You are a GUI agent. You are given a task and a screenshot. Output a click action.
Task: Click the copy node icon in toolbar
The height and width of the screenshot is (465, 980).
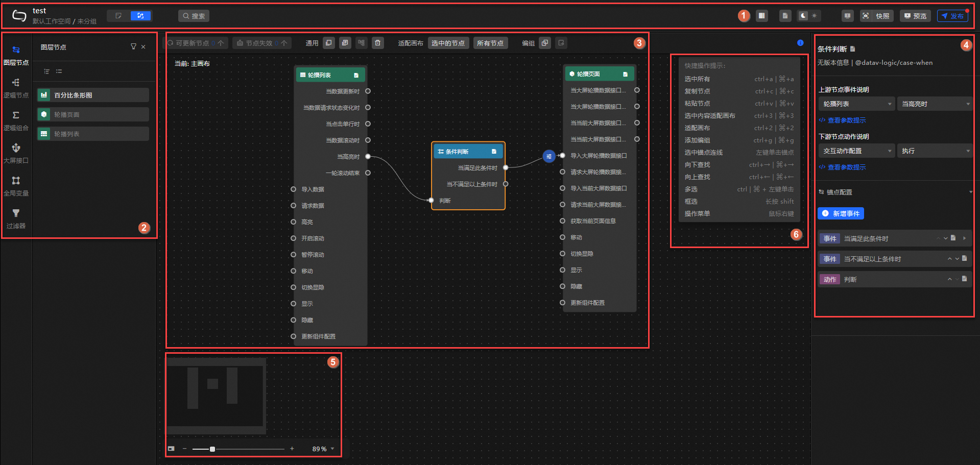tap(329, 43)
